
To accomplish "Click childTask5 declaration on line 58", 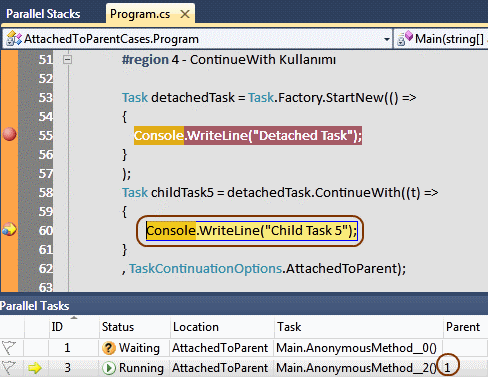I will click(182, 193).
